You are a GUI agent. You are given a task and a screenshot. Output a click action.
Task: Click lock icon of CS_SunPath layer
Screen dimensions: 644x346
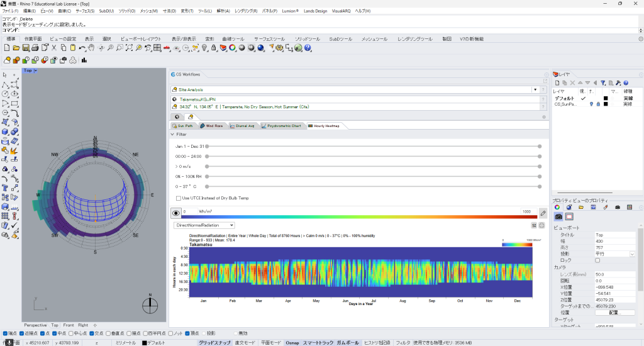[597, 104]
